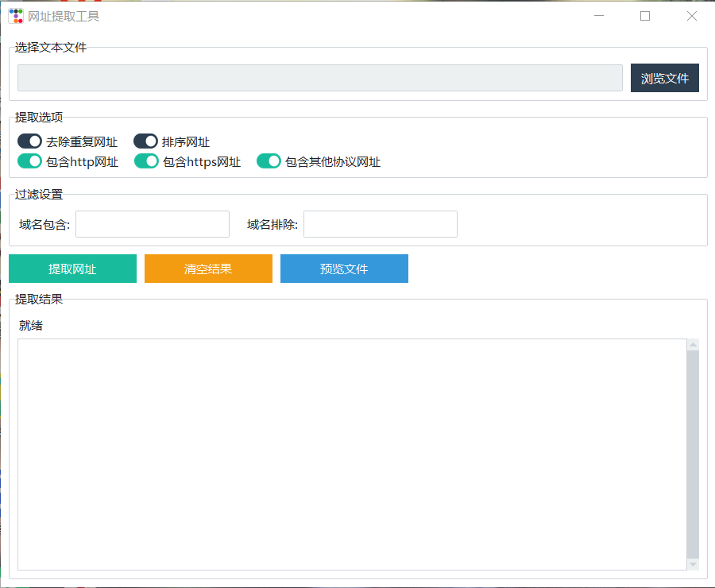The height and width of the screenshot is (588, 715).
Task: Click the 浏览文件 button
Action: click(664, 77)
